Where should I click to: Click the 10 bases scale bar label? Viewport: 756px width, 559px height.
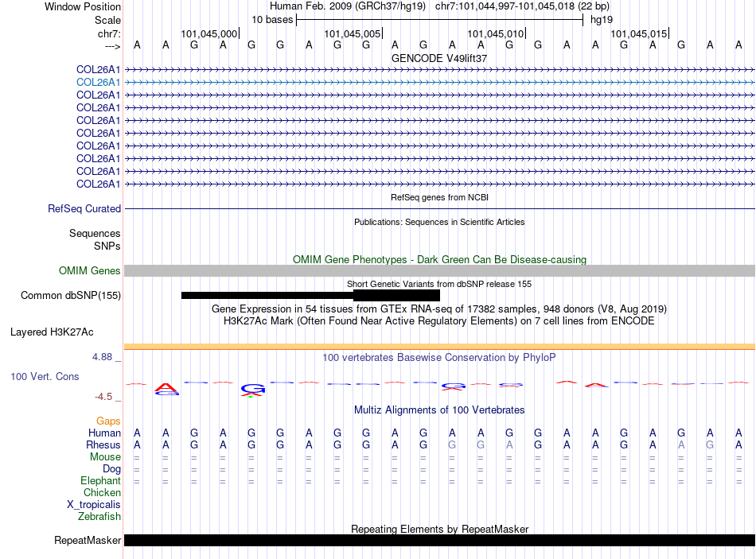272,20
